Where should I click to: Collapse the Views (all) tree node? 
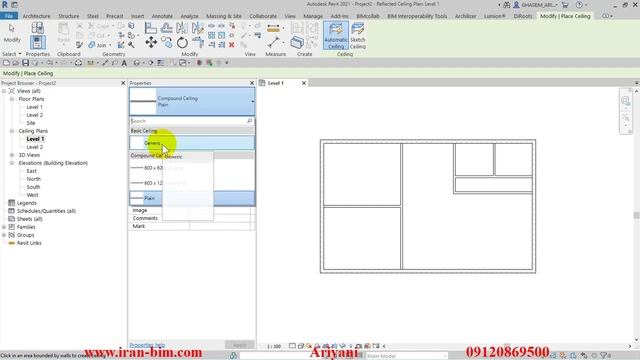click(x=4, y=91)
